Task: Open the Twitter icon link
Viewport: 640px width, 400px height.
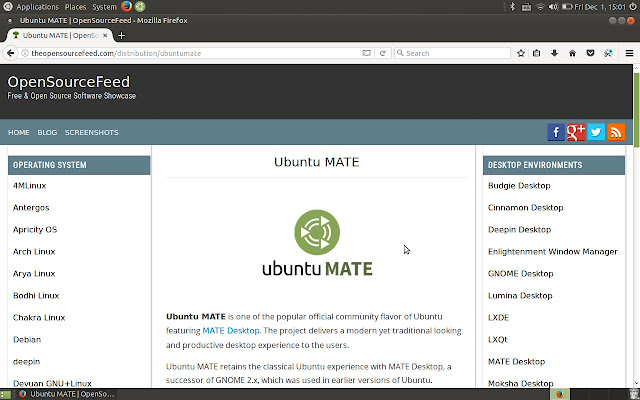Action: click(596, 132)
